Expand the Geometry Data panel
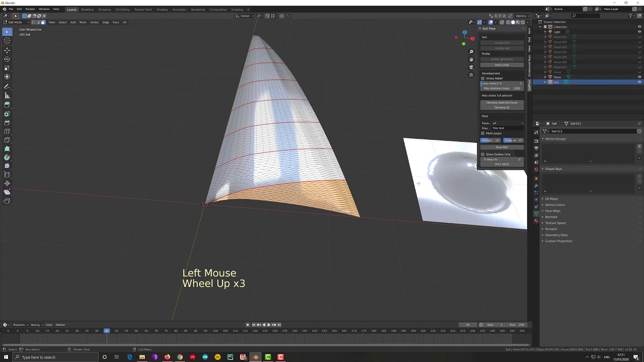The width and height of the screenshot is (644, 362). point(556,235)
